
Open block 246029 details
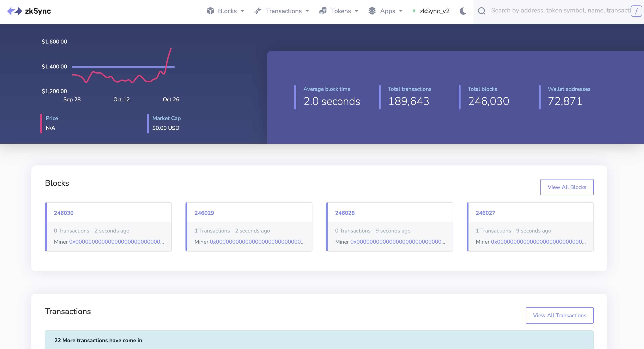click(x=204, y=213)
